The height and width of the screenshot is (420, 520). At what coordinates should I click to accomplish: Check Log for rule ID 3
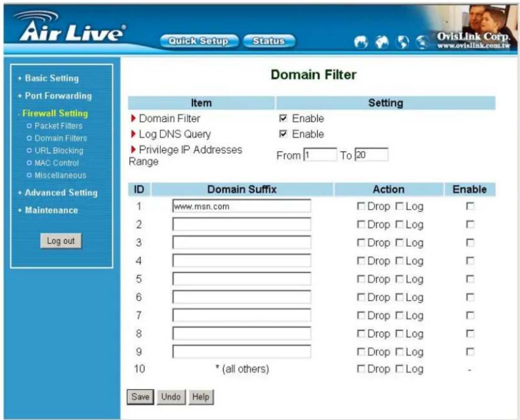tap(399, 243)
